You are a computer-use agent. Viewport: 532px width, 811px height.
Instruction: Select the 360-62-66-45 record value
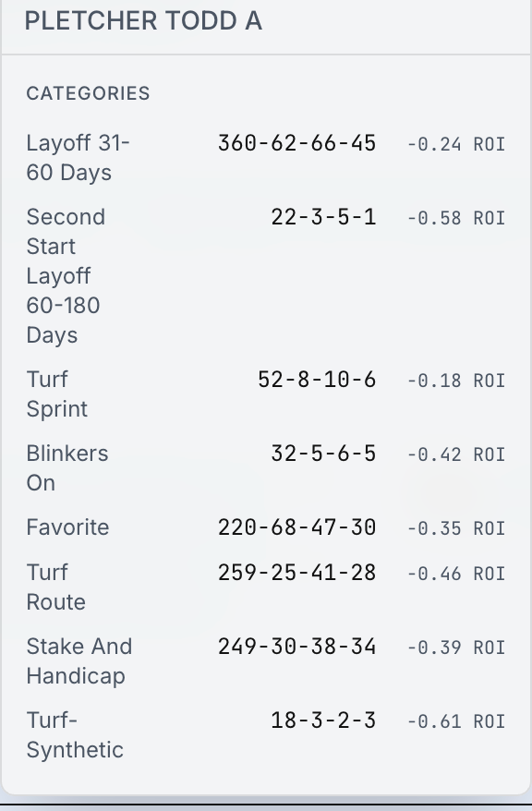click(x=296, y=143)
